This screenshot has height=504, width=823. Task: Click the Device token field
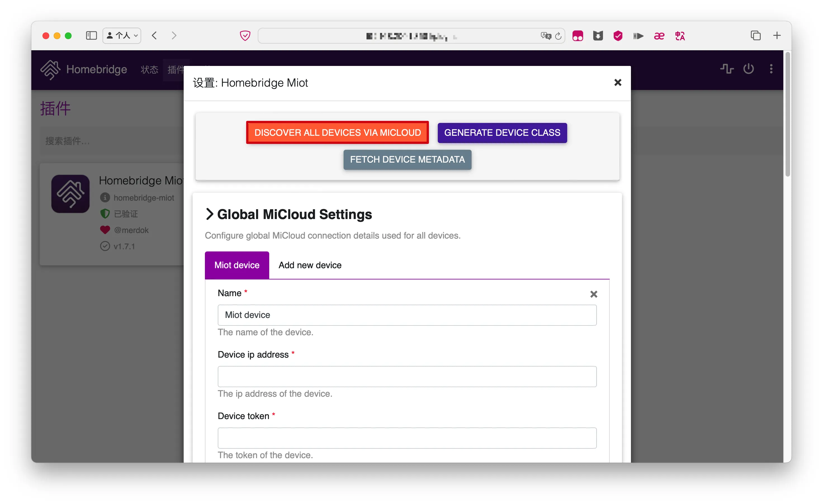[x=407, y=438]
